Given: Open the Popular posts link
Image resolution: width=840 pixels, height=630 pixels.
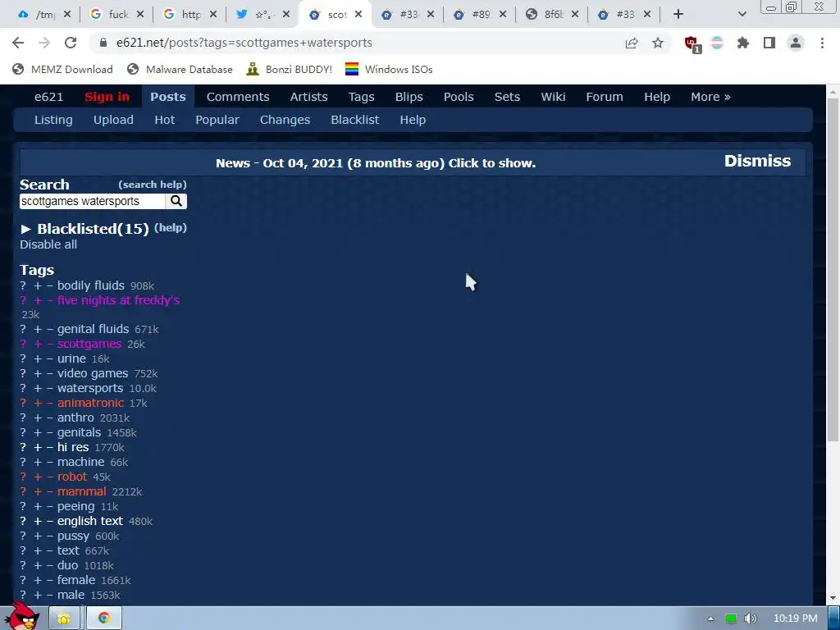Looking at the screenshot, I should (x=217, y=120).
